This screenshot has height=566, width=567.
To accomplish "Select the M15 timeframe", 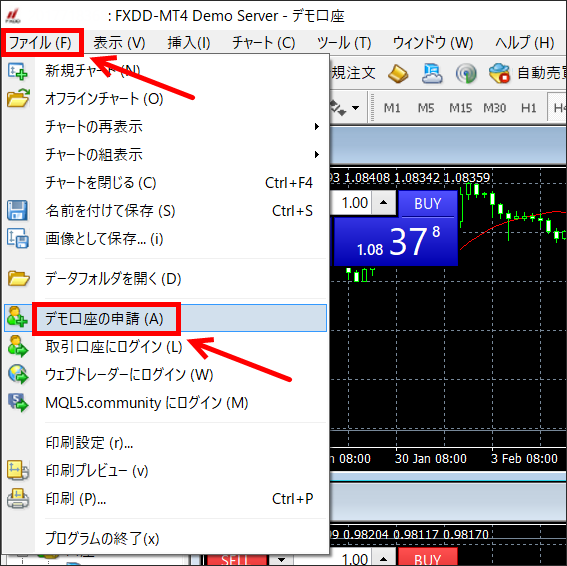I will coord(460,108).
